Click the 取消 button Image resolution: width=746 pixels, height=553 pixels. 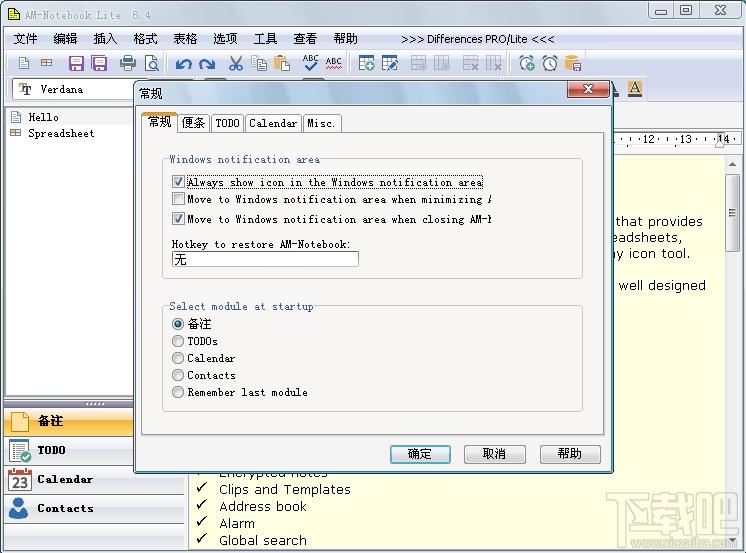[494, 454]
